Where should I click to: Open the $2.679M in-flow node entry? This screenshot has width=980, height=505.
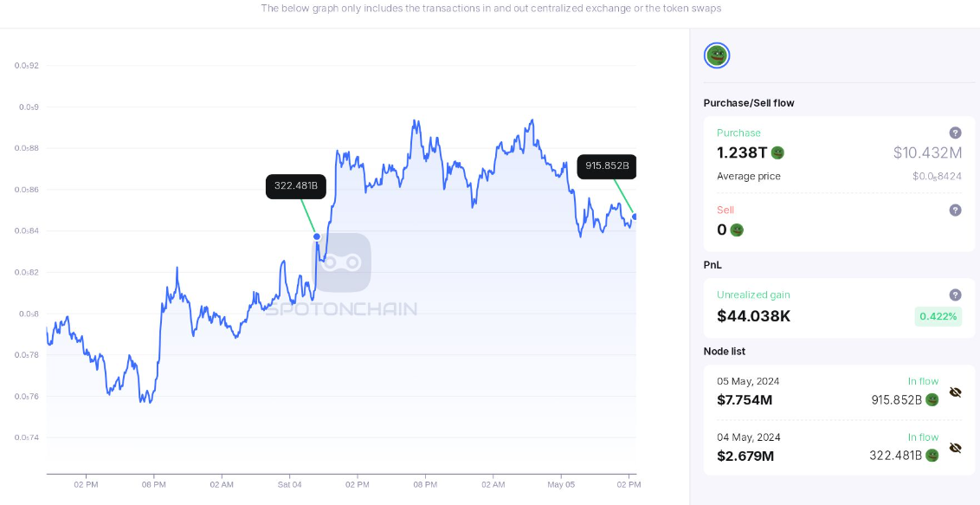coord(745,455)
